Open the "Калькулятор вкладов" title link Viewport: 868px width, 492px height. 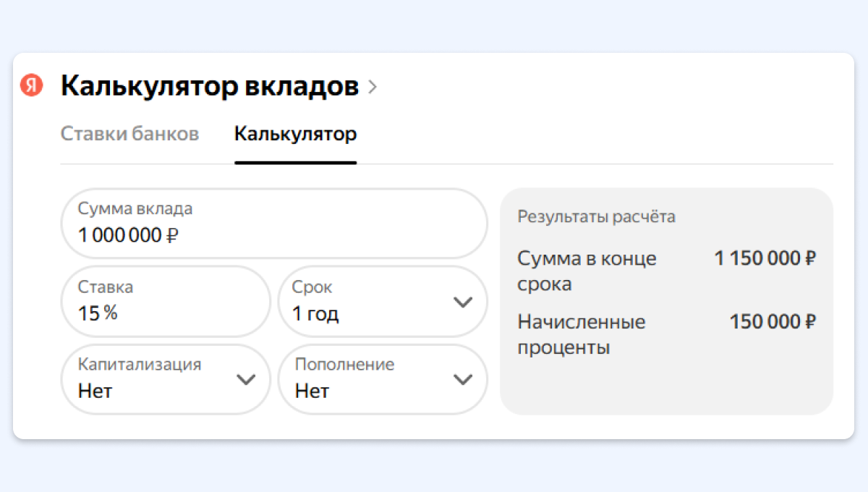click(209, 86)
